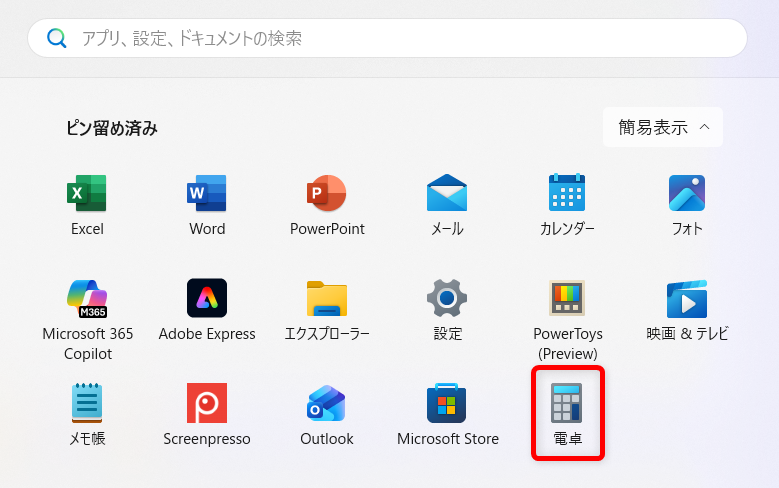Launch Word from pinned apps
The width and height of the screenshot is (779, 488).
pos(207,205)
